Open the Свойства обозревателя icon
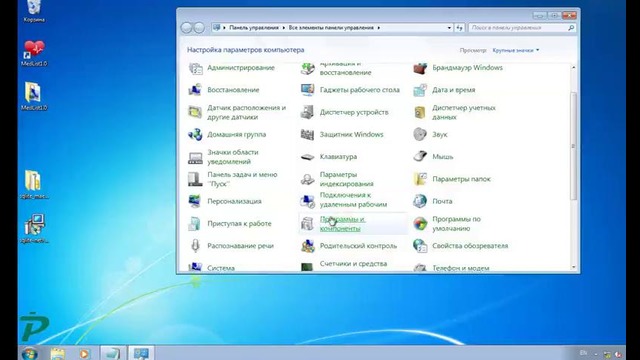 pyautogui.click(x=420, y=246)
